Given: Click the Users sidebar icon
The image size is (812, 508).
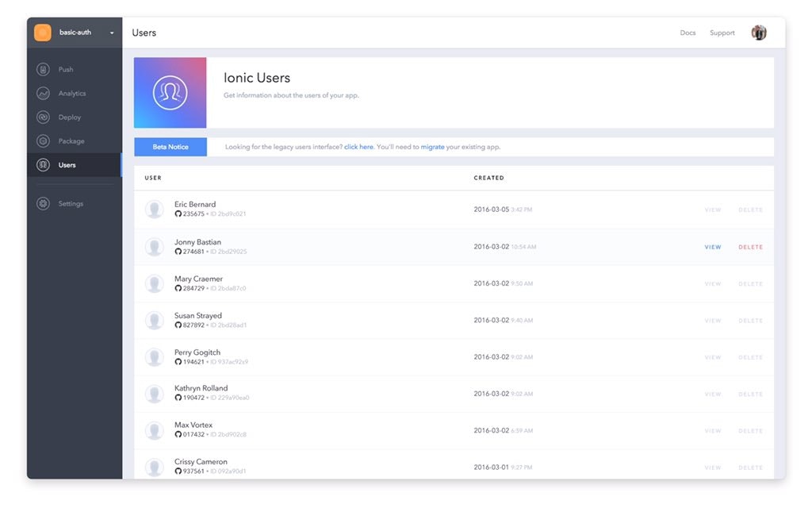Looking at the screenshot, I should click(x=43, y=165).
